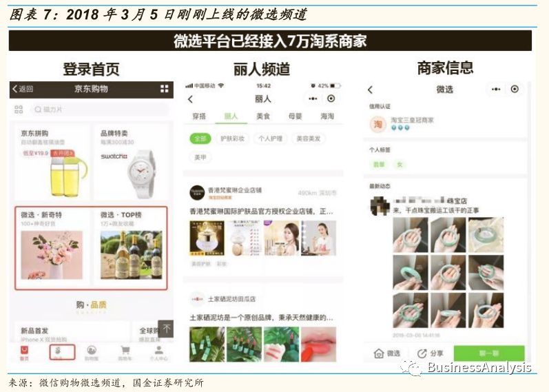Image resolution: width=549 pixels, height=392 pixels.
Task: Click the 淘宝三皇冠商家 label
Action: [412, 120]
